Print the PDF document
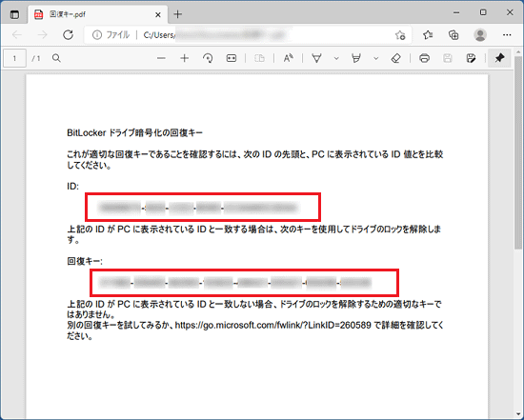This screenshot has width=524, height=420. pyautogui.click(x=424, y=58)
